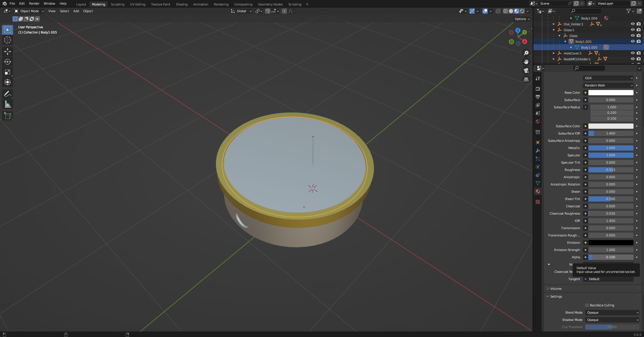Switch to the Sculpting workspace tab

click(x=118, y=4)
